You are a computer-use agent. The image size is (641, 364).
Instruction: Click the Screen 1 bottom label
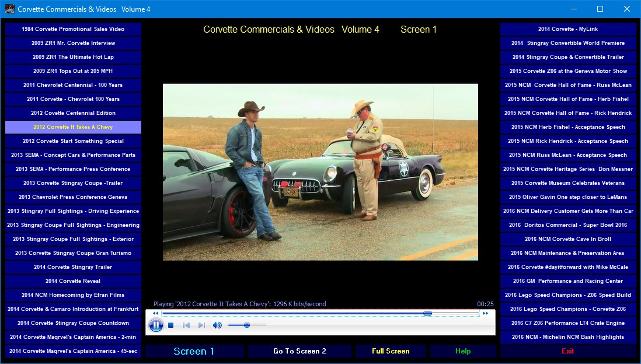pos(194,351)
